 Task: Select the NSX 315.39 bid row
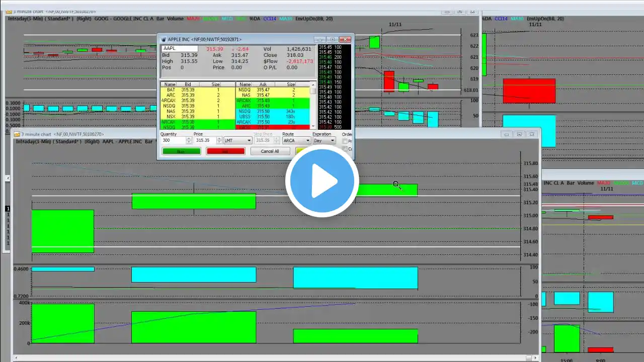(198, 117)
